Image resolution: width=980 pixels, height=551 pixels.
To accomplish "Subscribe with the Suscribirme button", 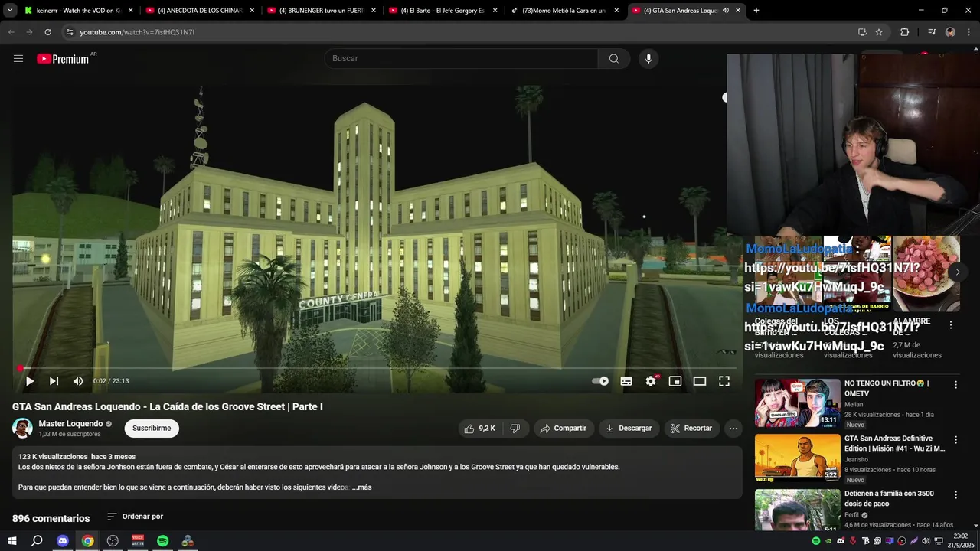I will [x=152, y=429].
